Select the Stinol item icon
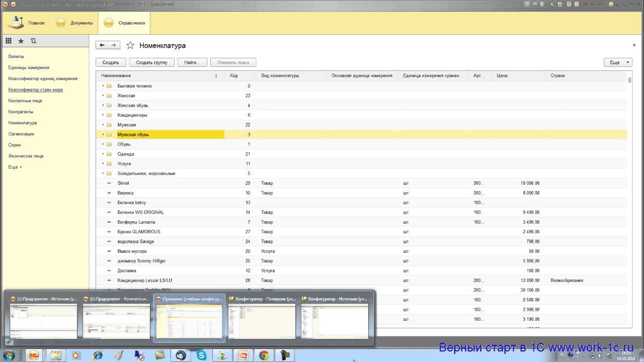 point(109,183)
